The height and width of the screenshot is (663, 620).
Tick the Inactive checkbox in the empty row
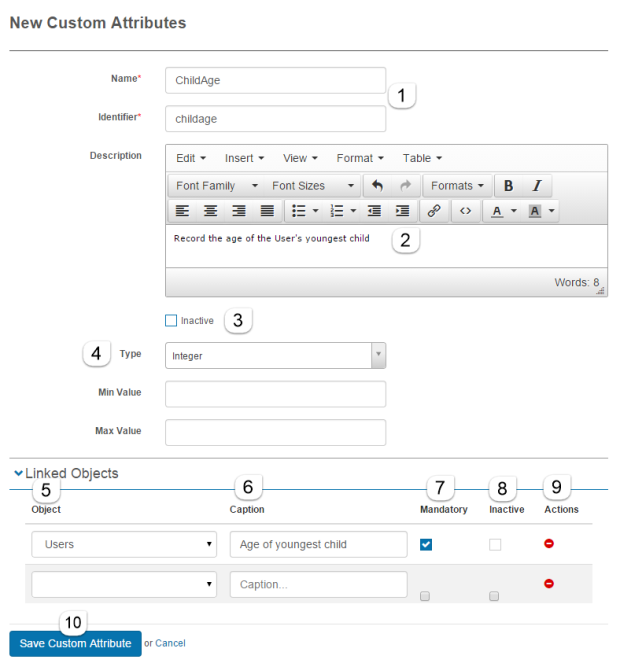494,596
